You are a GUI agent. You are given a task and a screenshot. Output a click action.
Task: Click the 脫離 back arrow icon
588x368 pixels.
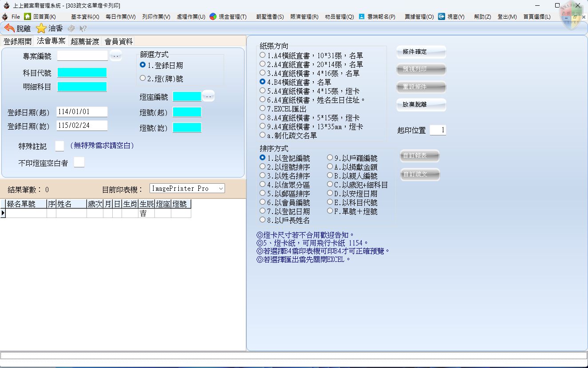(9, 28)
